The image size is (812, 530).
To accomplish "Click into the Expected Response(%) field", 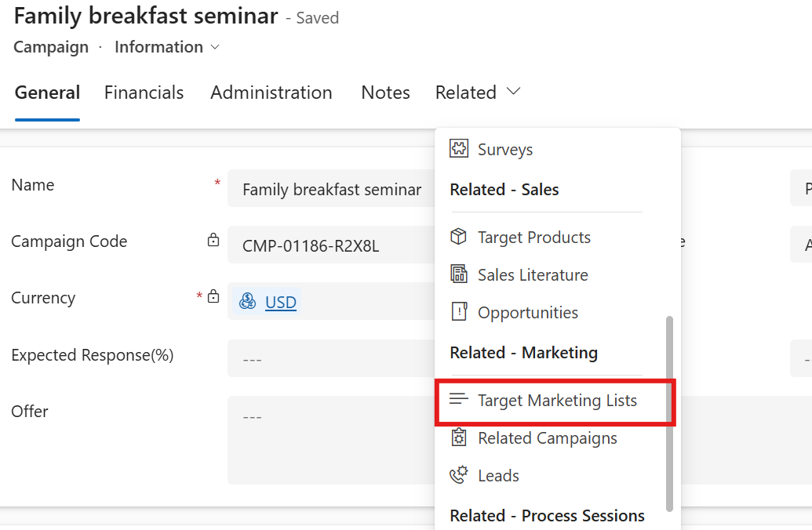I will [331, 358].
